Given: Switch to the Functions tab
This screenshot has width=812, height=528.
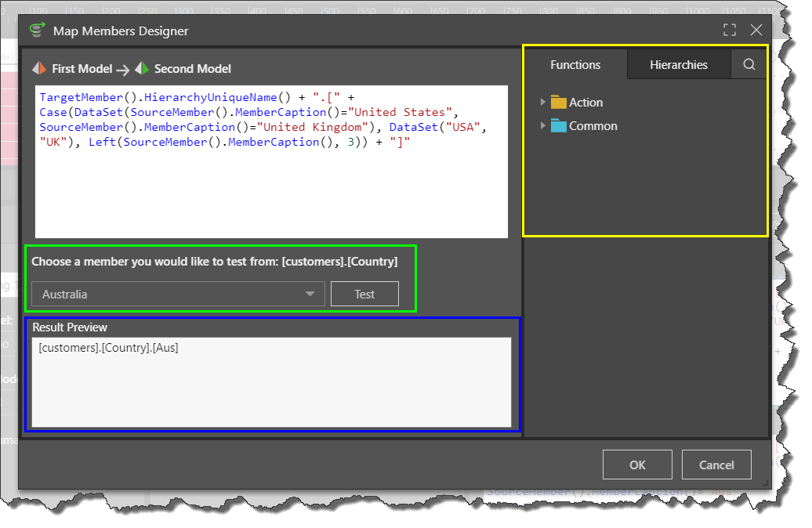Looking at the screenshot, I should (575, 65).
